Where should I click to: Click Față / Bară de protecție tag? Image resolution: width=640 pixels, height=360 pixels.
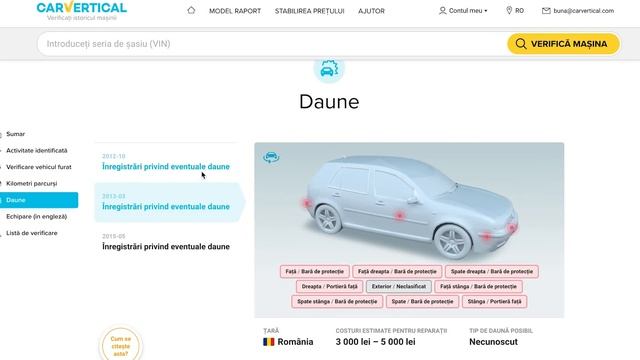(314, 271)
